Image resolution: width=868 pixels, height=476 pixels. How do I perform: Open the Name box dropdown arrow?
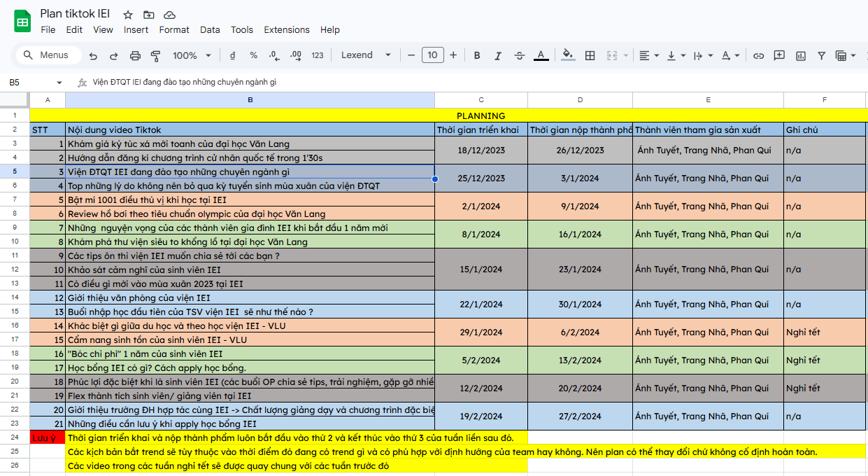[59, 83]
